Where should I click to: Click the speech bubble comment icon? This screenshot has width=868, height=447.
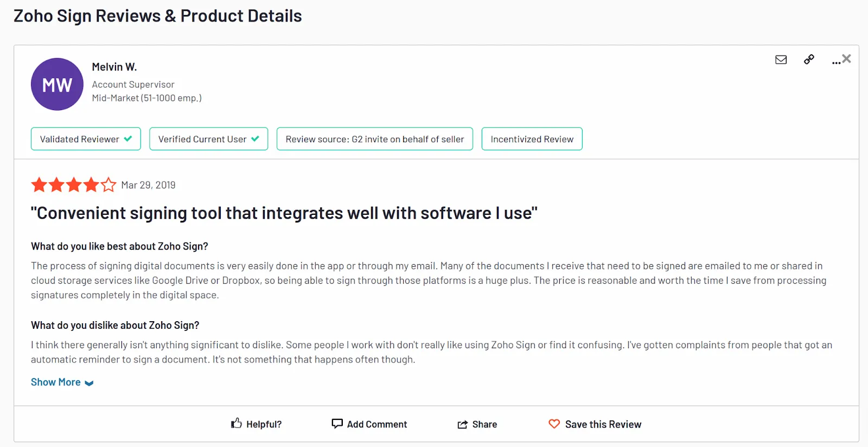[x=337, y=424]
